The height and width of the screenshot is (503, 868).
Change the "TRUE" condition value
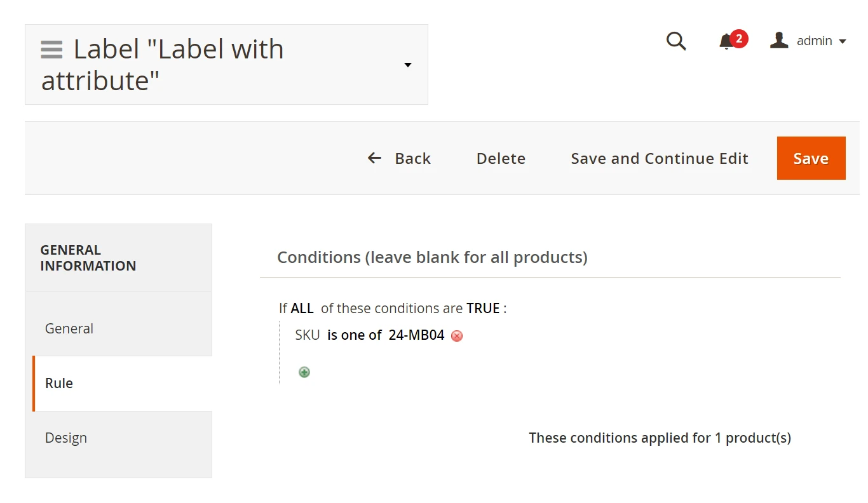click(x=483, y=309)
